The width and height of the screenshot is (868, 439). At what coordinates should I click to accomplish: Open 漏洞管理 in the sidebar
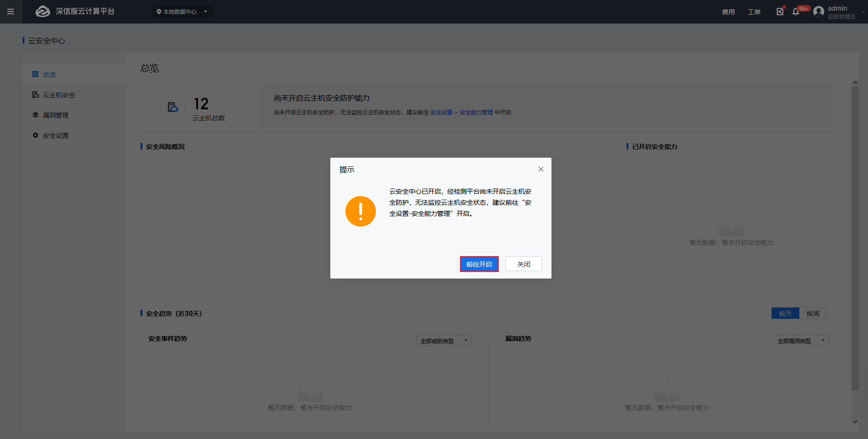(55, 115)
